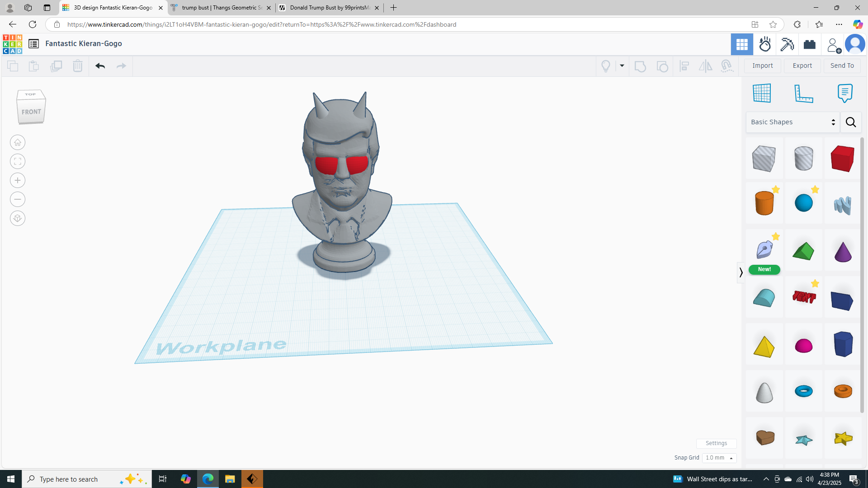Delete selection with trash icon
The image size is (868, 488).
pyautogui.click(x=78, y=66)
